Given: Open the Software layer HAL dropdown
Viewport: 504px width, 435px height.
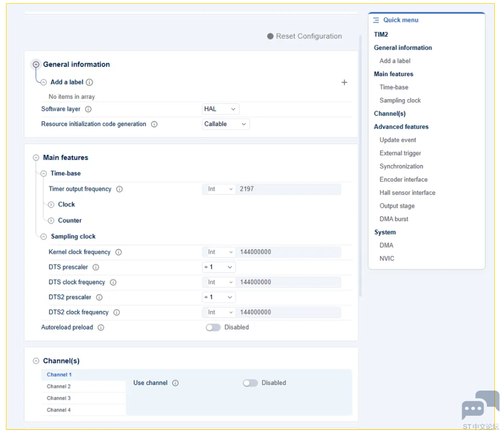Looking at the screenshot, I should coord(220,109).
